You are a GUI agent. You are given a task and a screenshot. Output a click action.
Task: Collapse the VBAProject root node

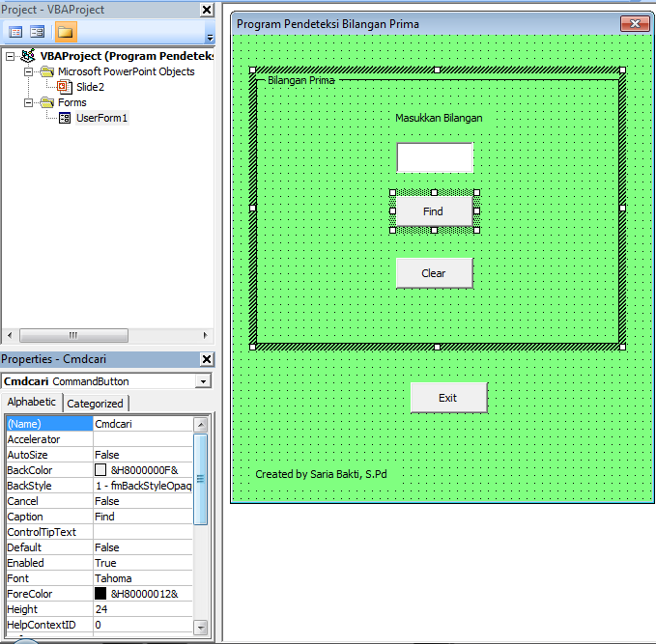11,56
